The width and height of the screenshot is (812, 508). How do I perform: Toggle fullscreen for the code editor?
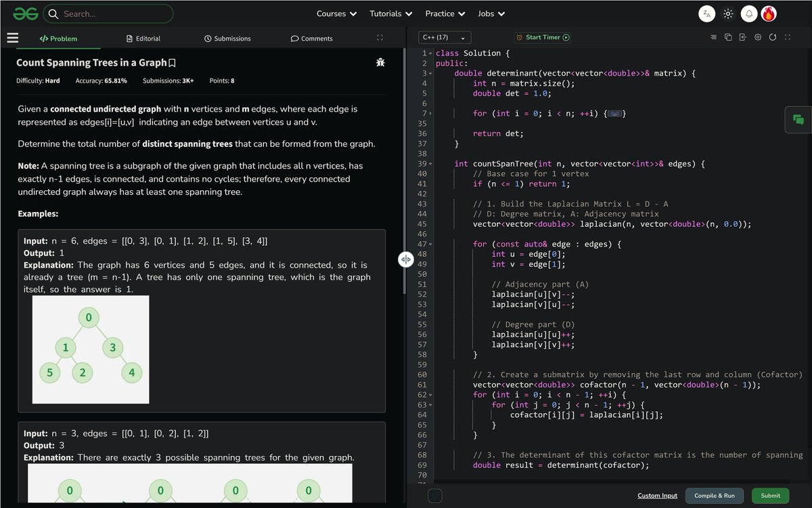[x=788, y=37]
